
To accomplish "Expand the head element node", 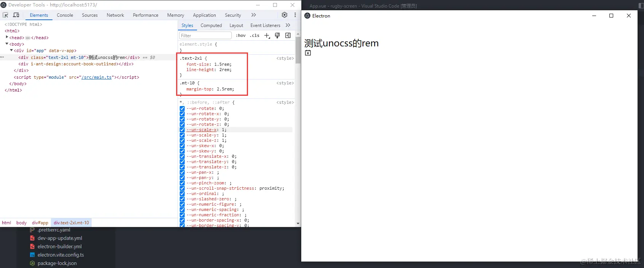I will click(7, 37).
